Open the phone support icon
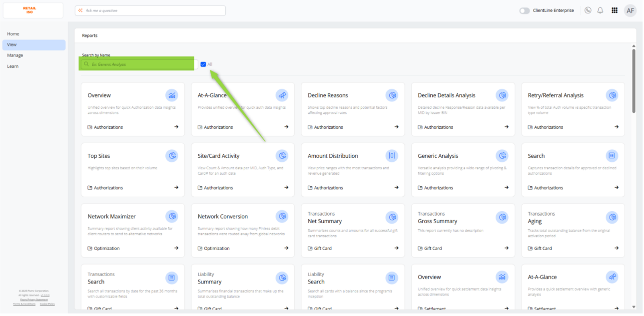This screenshot has width=644, height=316. [588, 10]
